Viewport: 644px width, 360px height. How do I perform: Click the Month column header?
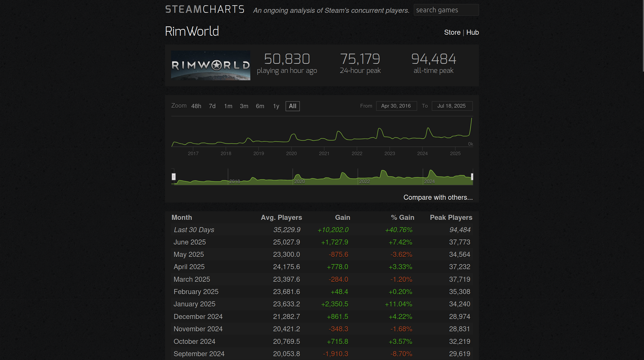pos(182,218)
